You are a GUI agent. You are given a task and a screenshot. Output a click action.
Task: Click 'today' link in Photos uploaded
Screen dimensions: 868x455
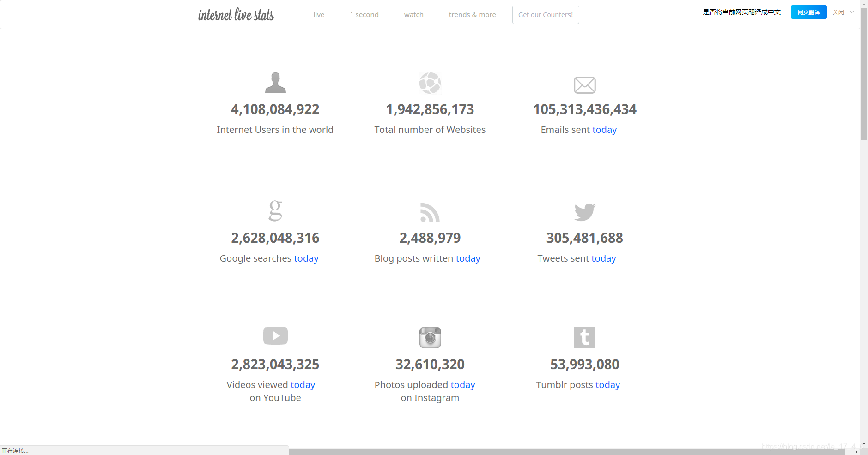click(x=463, y=385)
